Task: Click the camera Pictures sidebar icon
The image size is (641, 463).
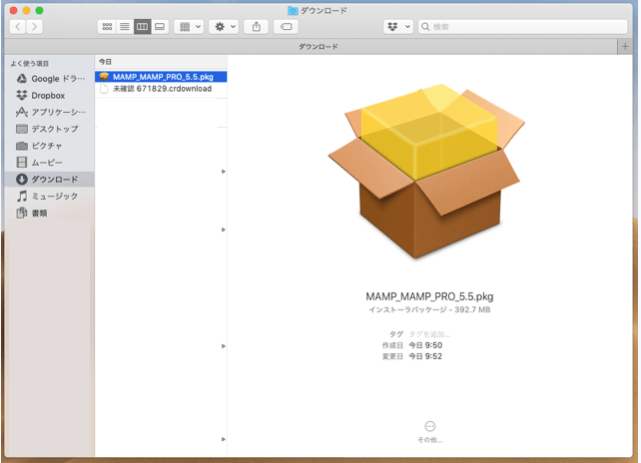Action: tap(22, 146)
